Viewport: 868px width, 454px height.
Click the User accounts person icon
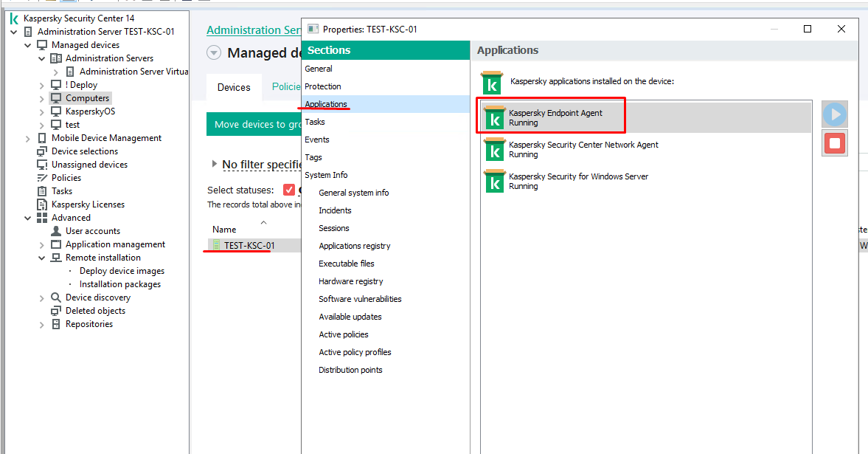point(56,230)
